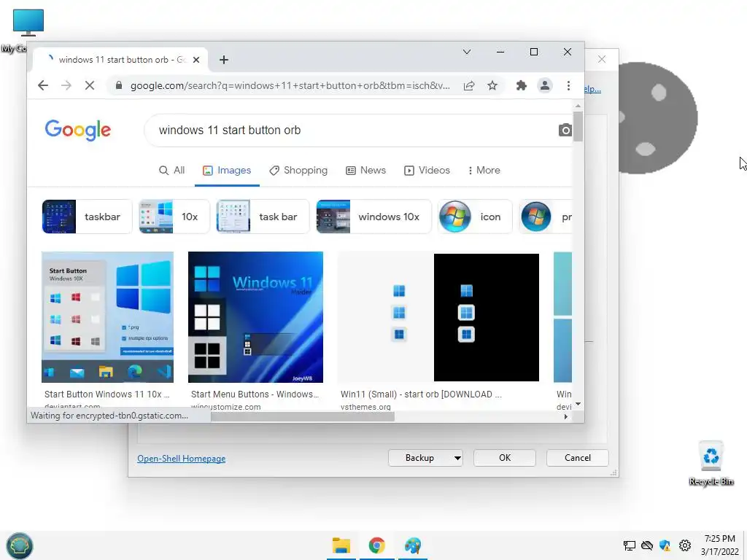
Task: Open the Videos search tab
Action: (427, 171)
